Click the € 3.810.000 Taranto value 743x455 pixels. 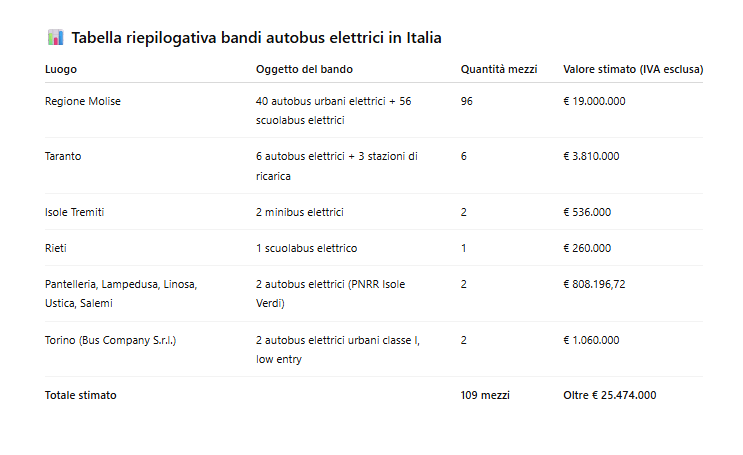[x=591, y=156]
